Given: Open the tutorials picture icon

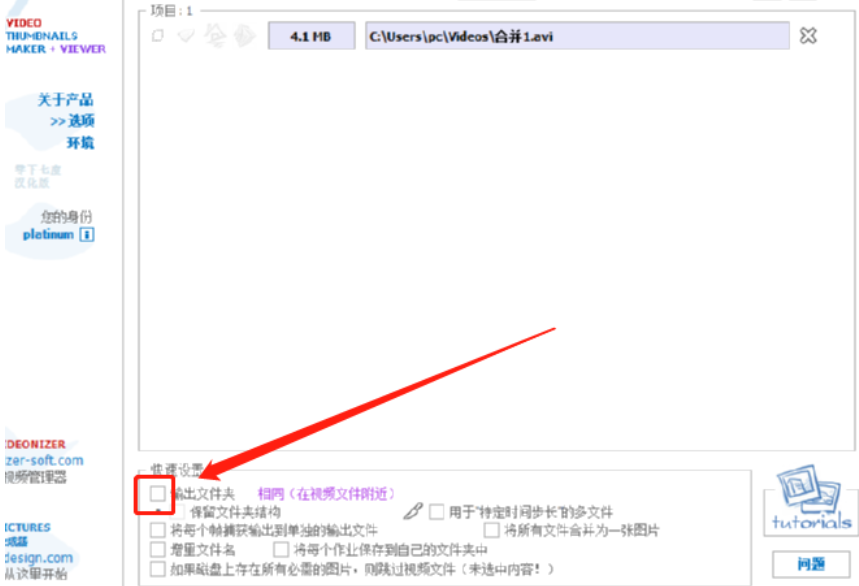Looking at the screenshot, I should [811, 497].
